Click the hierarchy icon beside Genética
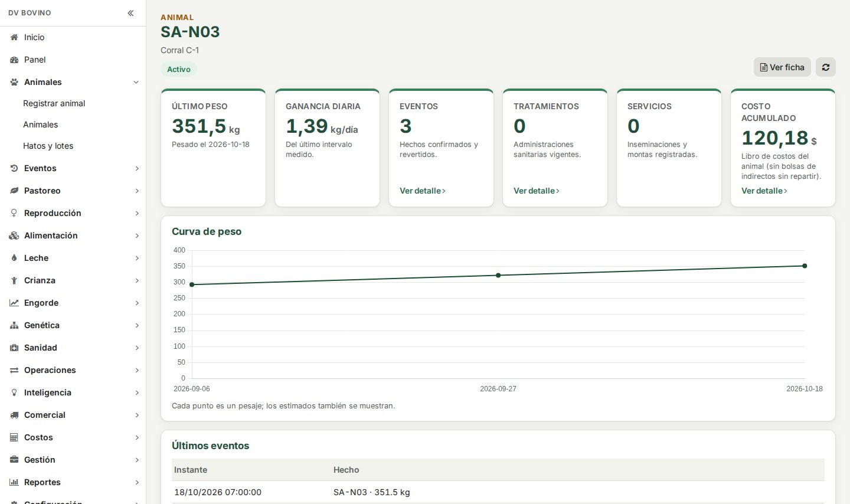This screenshot has width=850, height=504. 14,325
